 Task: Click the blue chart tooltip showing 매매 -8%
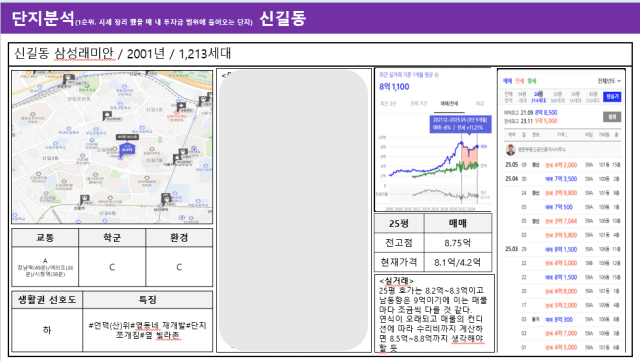[460, 124]
